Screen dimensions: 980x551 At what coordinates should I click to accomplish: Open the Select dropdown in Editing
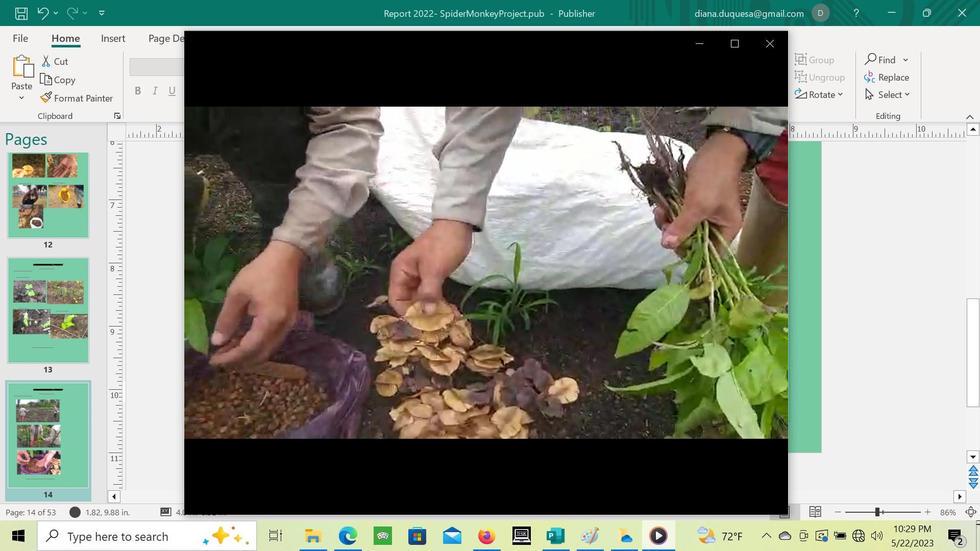pyautogui.click(x=906, y=94)
